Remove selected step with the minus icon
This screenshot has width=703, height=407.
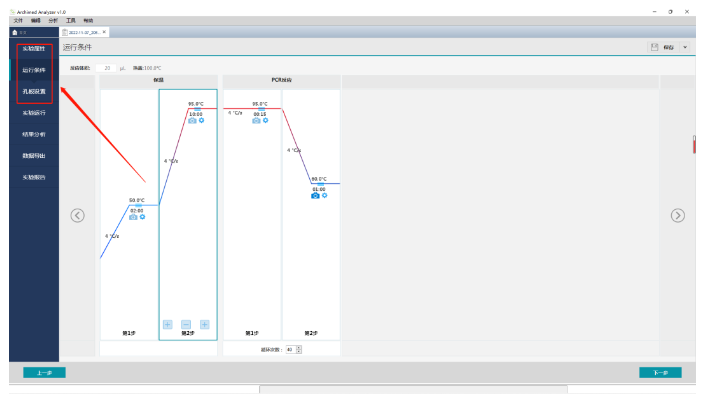pyautogui.click(x=186, y=325)
